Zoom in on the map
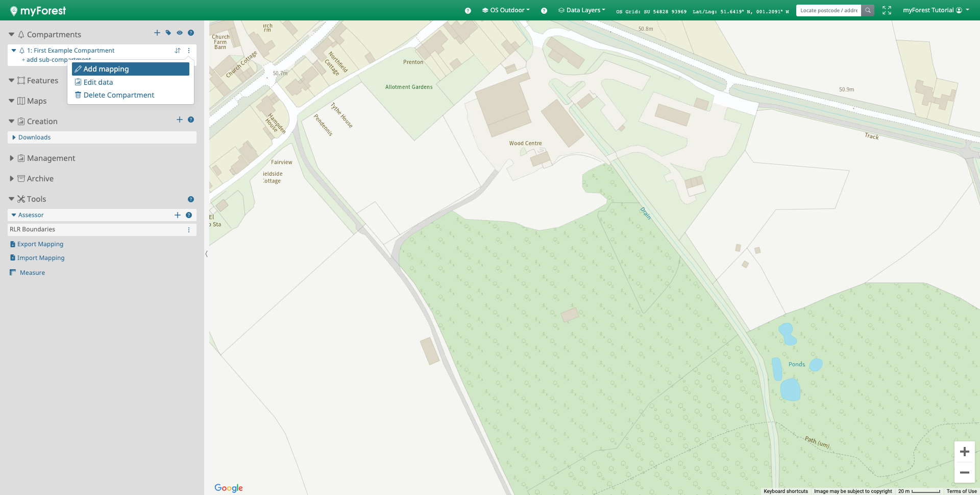Image resolution: width=980 pixels, height=495 pixels. click(x=964, y=452)
